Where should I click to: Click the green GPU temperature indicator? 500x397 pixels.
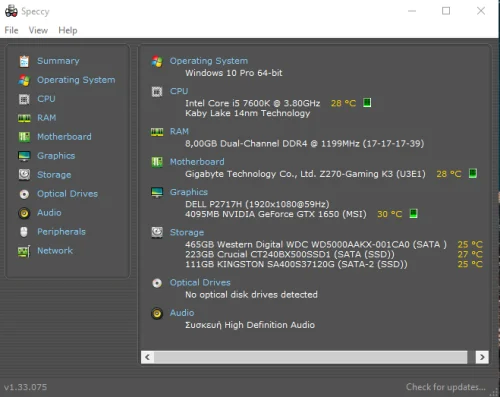pyautogui.click(x=413, y=213)
